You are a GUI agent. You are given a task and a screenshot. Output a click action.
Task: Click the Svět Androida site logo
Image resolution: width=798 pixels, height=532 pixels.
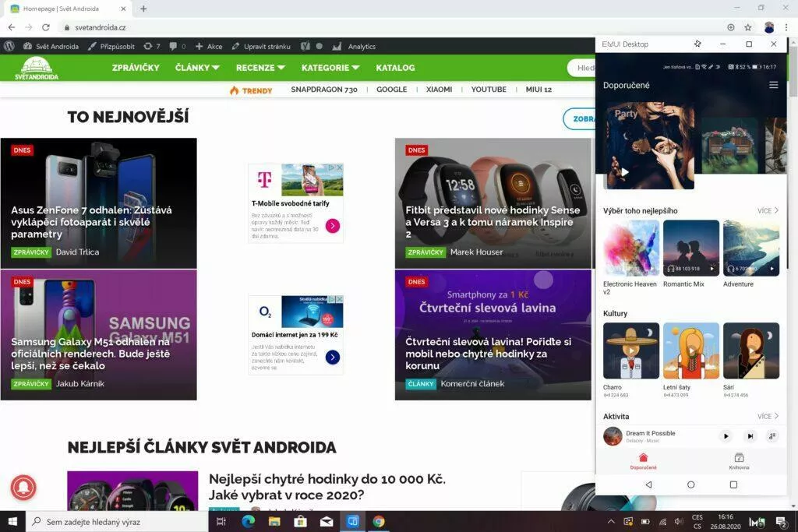coord(36,68)
